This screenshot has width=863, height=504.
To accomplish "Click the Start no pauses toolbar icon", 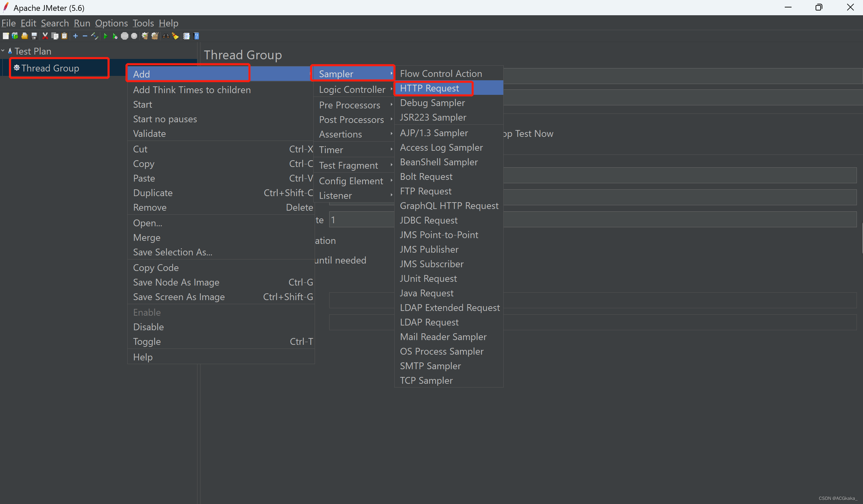I will coord(115,36).
